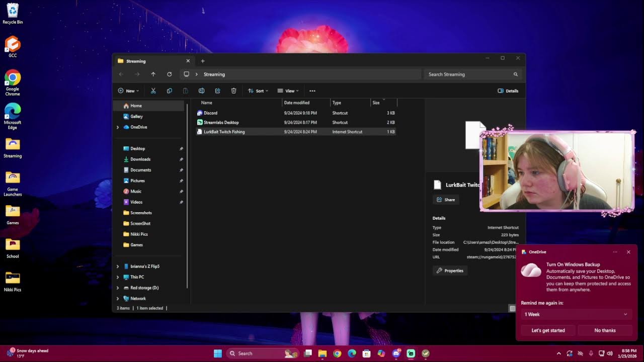Click the Share button in the details pane
The image size is (644, 362).
pyautogui.click(x=446, y=200)
